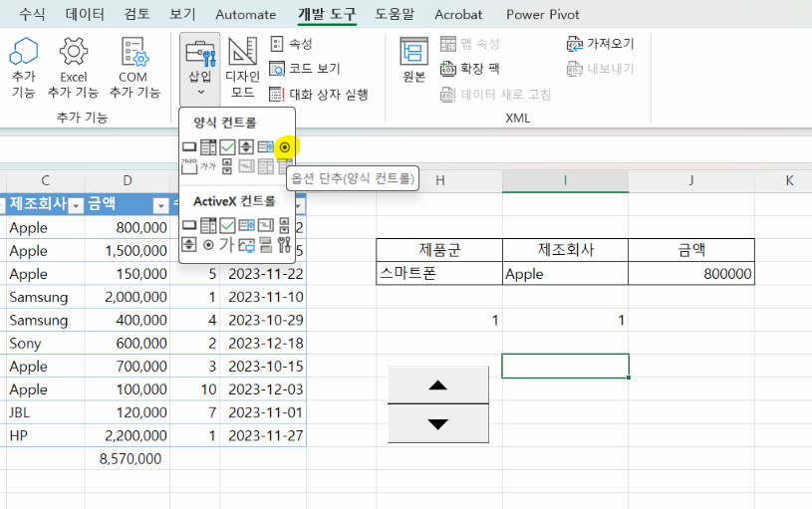Open the XML 원본 source pane

tap(413, 60)
